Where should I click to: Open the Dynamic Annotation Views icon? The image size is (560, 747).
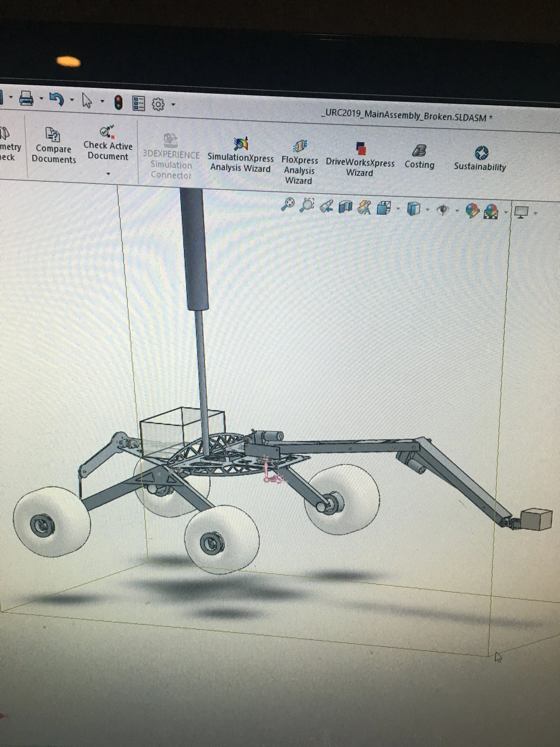coord(364,207)
